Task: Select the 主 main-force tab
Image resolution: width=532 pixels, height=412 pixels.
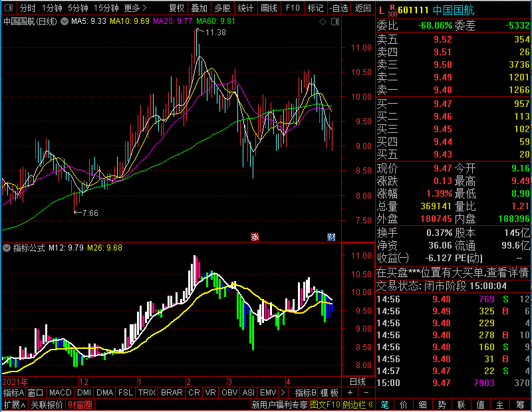Action: (499, 405)
